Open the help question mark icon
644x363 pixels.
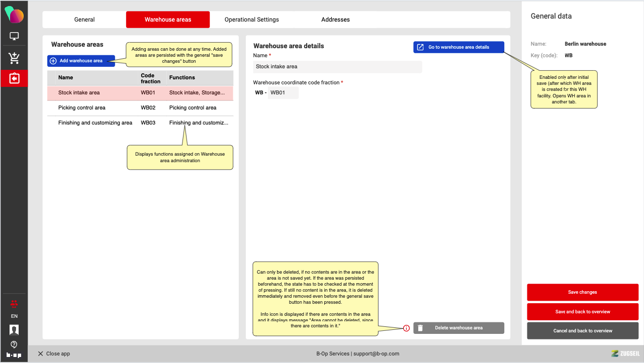14,344
